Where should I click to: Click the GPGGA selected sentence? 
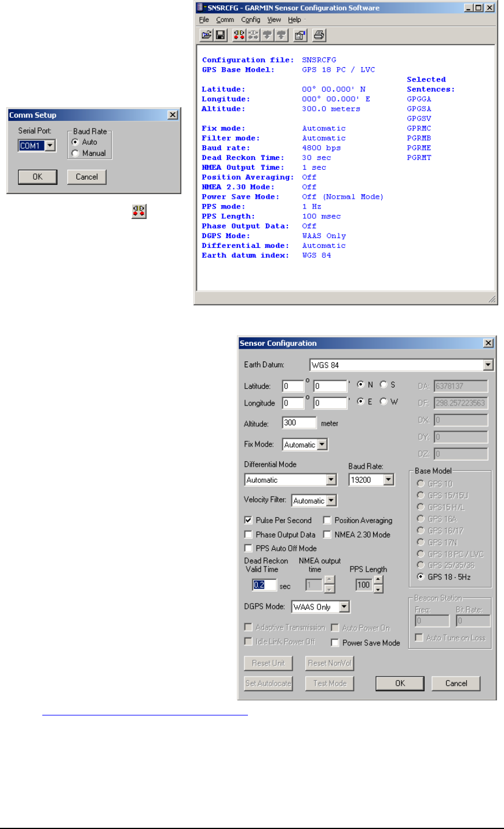(x=419, y=99)
